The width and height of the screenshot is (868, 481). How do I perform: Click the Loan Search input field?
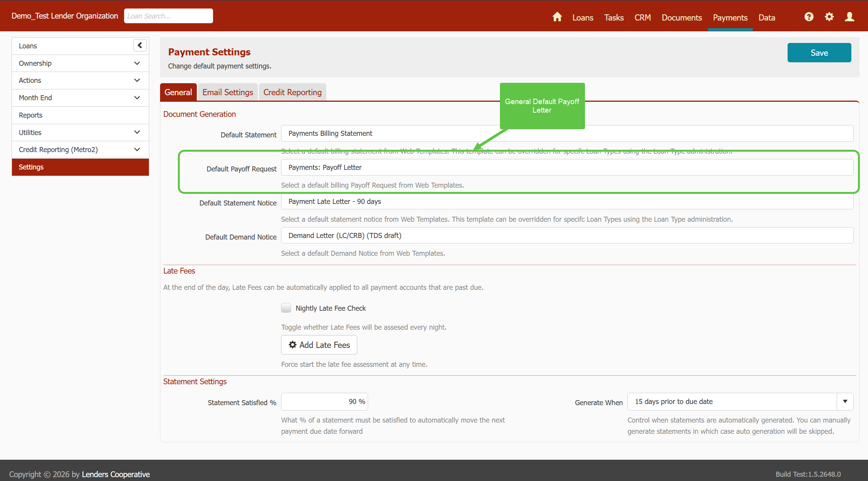pos(169,16)
